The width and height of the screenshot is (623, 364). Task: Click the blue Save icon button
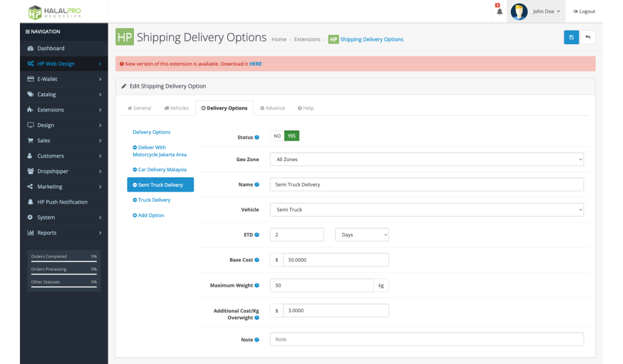(x=571, y=37)
